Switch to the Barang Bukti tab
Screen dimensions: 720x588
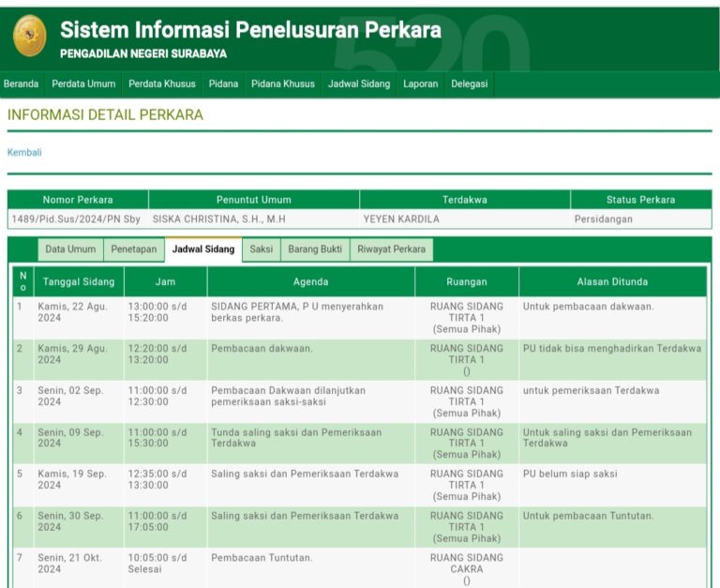[315, 249]
